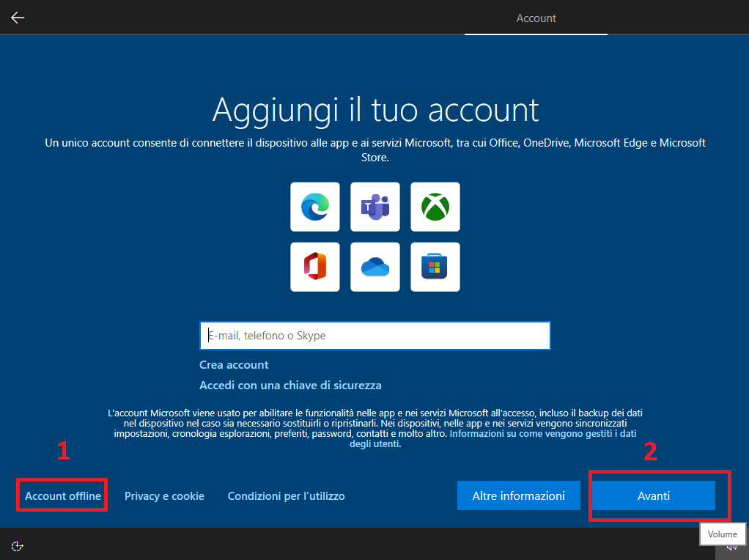This screenshot has height=560, width=749.
Task: Open the accessibility icon in the bottom bar
Action: 17,545
